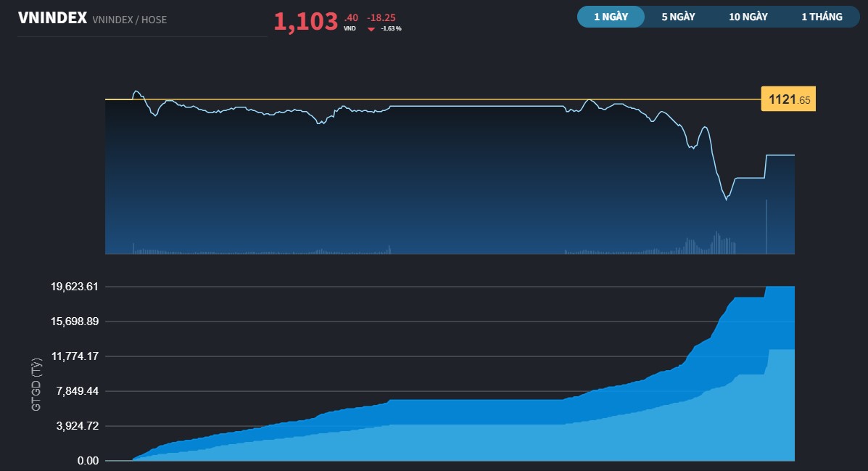868x471 pixels.
Task: Click the change value -18.25
Action: (x=381, y=17)
